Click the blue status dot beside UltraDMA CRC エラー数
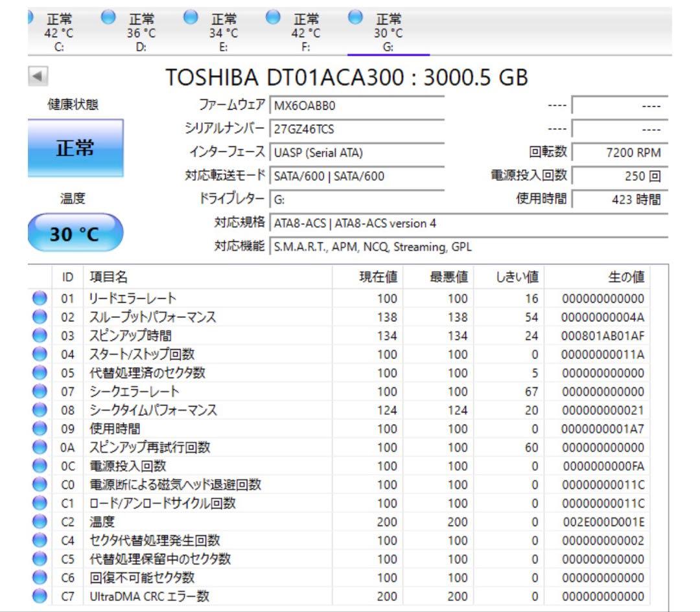Viewport: 700px width, 612px height. coord(40,596)
